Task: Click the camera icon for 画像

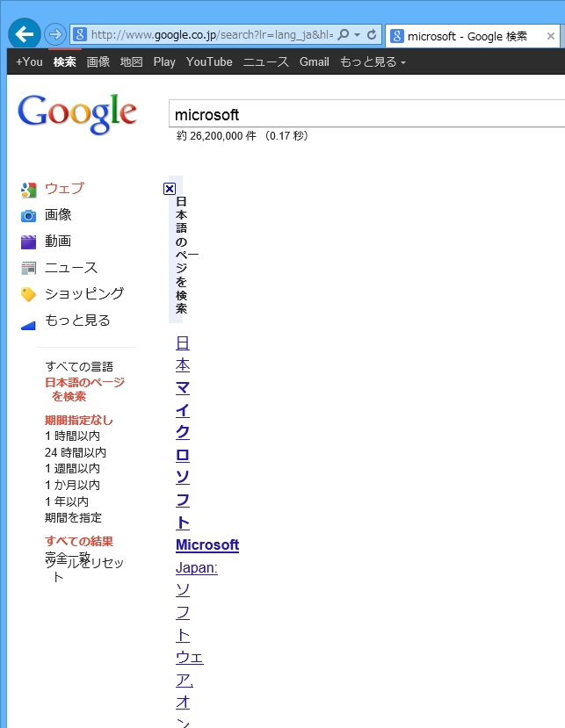Action: point(28,216)
